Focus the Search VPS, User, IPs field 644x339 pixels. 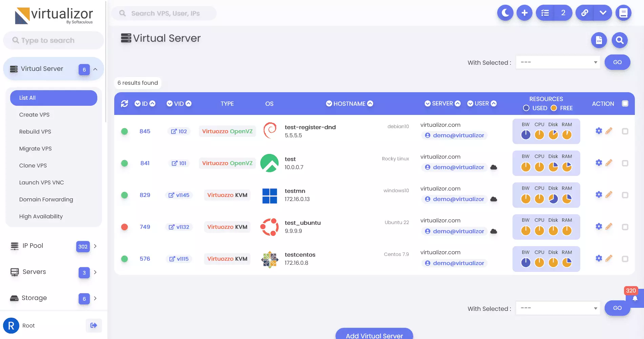[x=164, y=13]
